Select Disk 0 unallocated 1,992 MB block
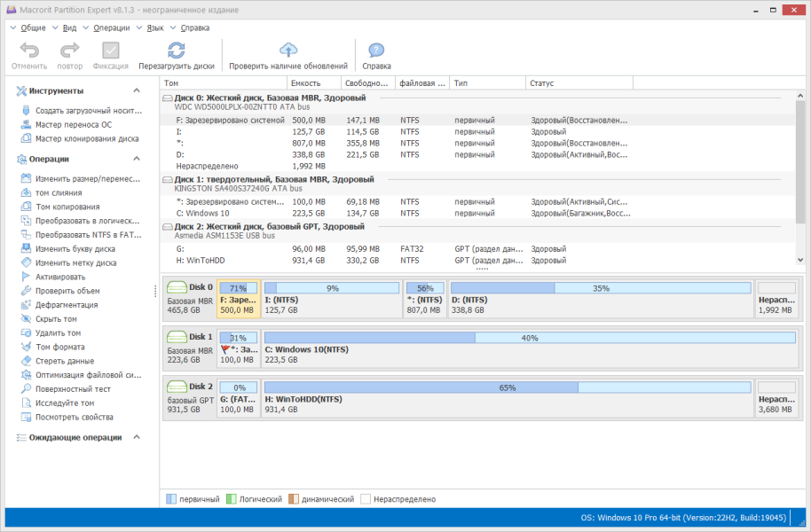Image resolution: width=811 pixels, height=532 pixels. [x=776, y=298]
